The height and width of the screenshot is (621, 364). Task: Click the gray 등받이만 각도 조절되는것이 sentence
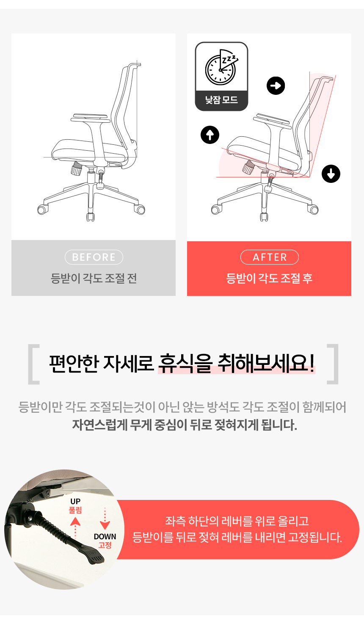182,407
